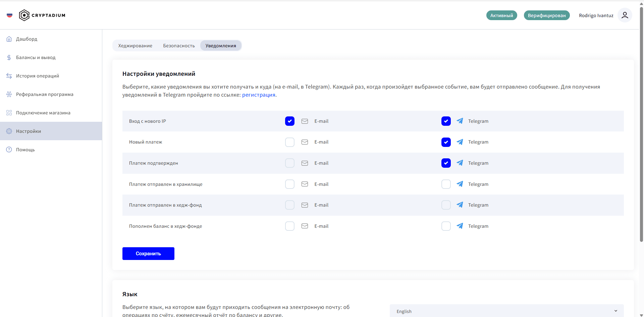The image size is (644, 317).
Task: Switch to the Хеджирование tab
Action: pyautogui.click(x=135, y=46)
